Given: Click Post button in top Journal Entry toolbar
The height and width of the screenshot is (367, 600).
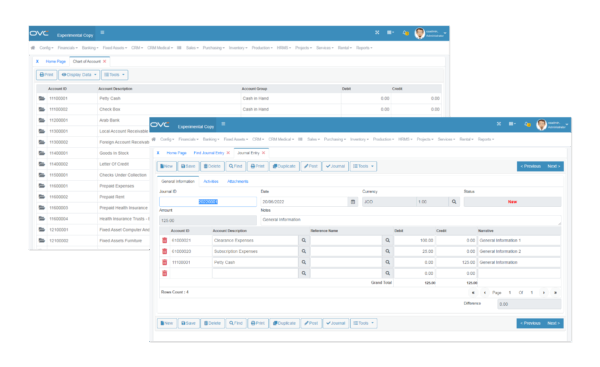Looking at the screenshot, I should pos(311,166).
